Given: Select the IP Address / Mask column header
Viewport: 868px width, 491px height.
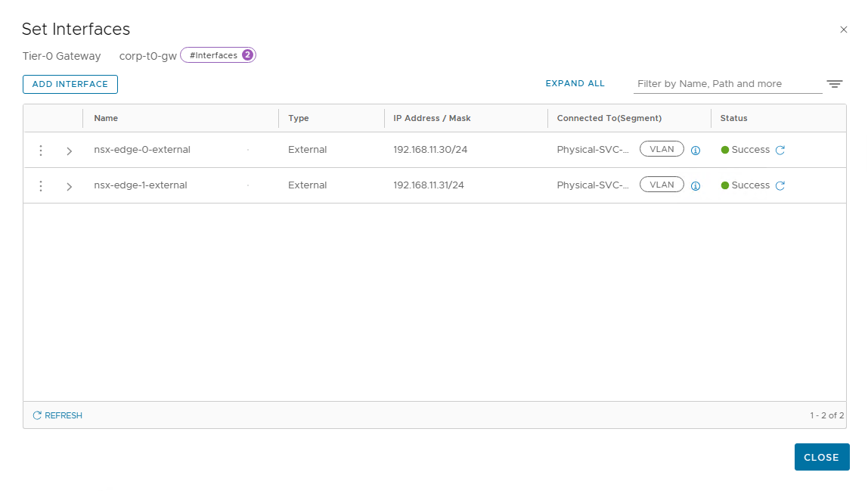Looking at the screenshot, I should coord(432,118).
